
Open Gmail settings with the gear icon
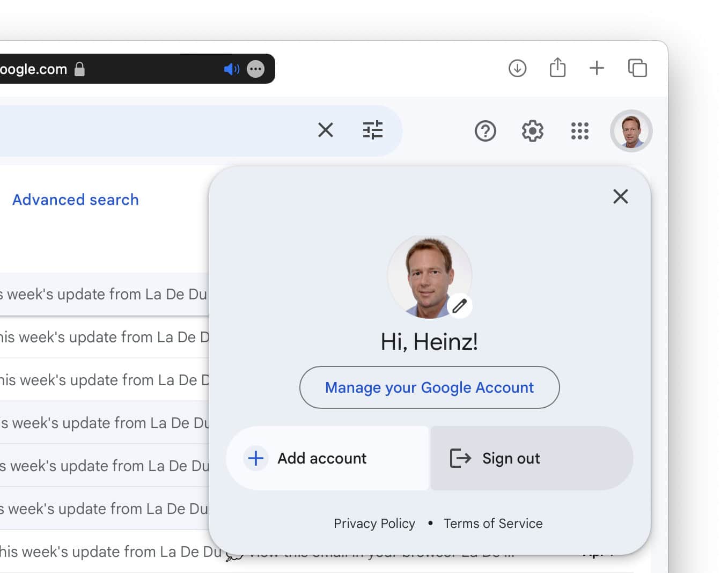click(x=532, y=131)
